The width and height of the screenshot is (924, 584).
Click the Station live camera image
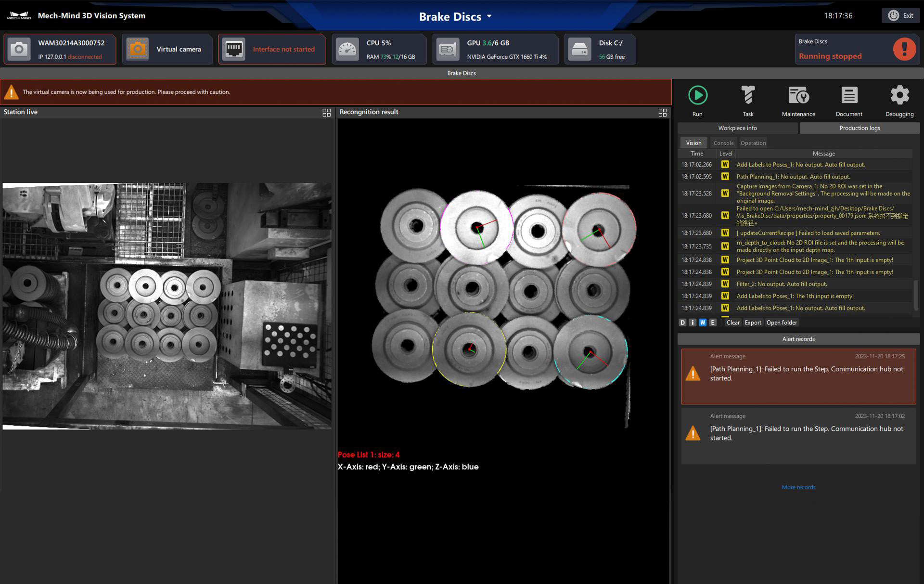167,306
